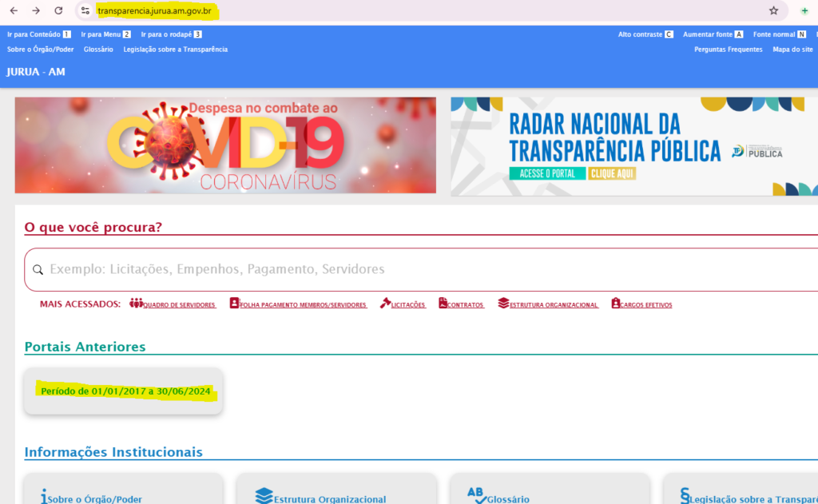Open Quadro de Servidores quick link
Image resolution: width=818 pixels, height=504 pixels.
tap(179, 304)
